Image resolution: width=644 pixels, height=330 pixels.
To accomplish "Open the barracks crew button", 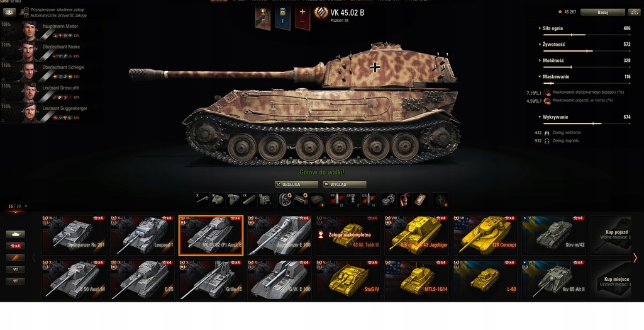I will coord(9,13).
